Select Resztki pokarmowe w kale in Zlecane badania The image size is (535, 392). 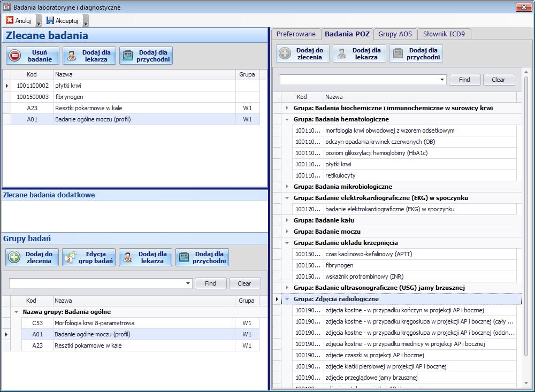135,108
